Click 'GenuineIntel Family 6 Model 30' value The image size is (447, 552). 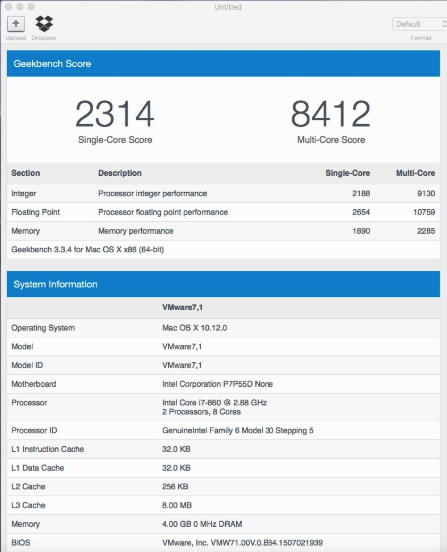coord(238,430)
